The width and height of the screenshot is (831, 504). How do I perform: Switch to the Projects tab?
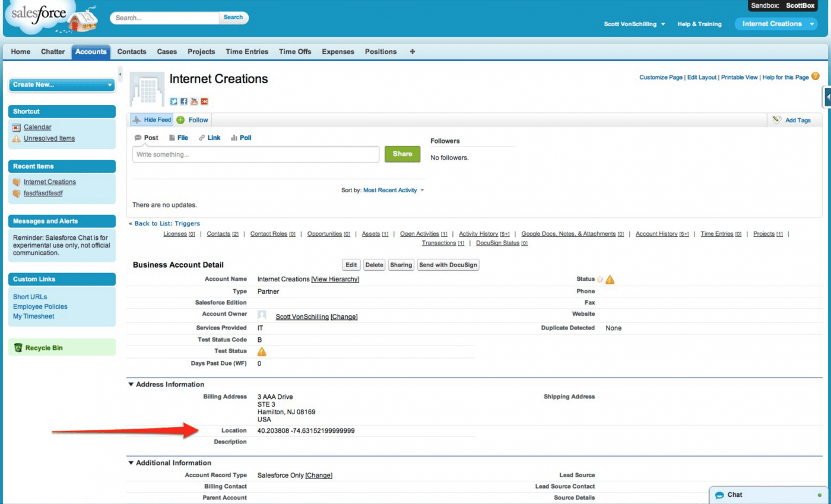(x=201, y=52)
